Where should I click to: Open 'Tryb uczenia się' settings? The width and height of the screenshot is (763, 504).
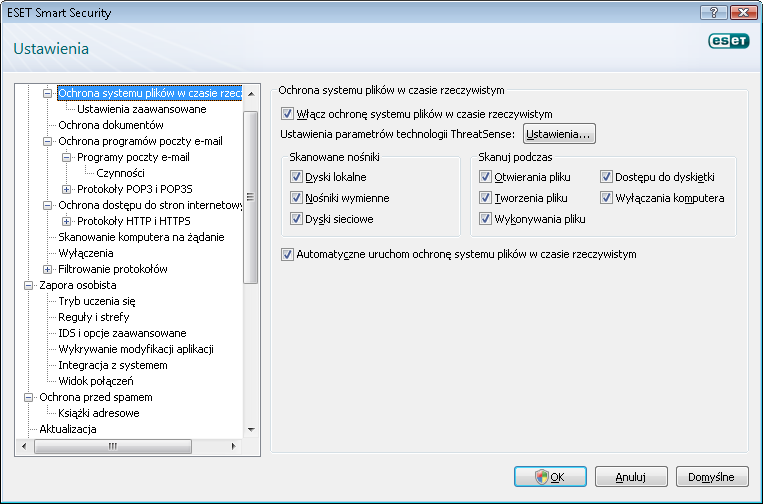[97, 301]
